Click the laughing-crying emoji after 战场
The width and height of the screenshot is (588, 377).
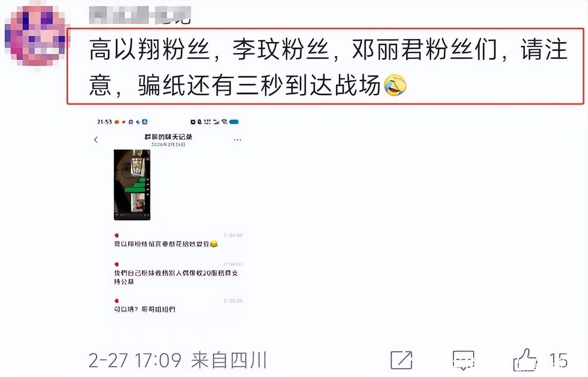coord(395,86)
